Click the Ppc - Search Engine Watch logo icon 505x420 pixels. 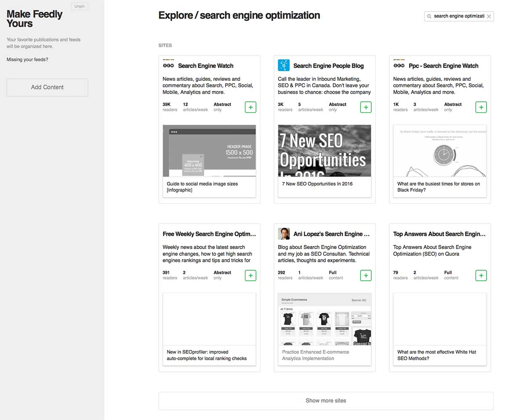click(399, 65)
